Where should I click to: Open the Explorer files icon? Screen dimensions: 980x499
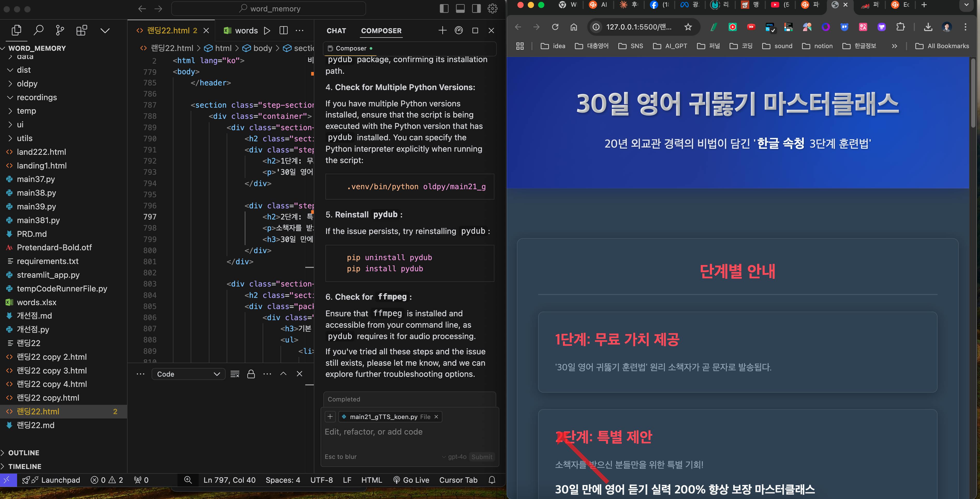(16, 30)
